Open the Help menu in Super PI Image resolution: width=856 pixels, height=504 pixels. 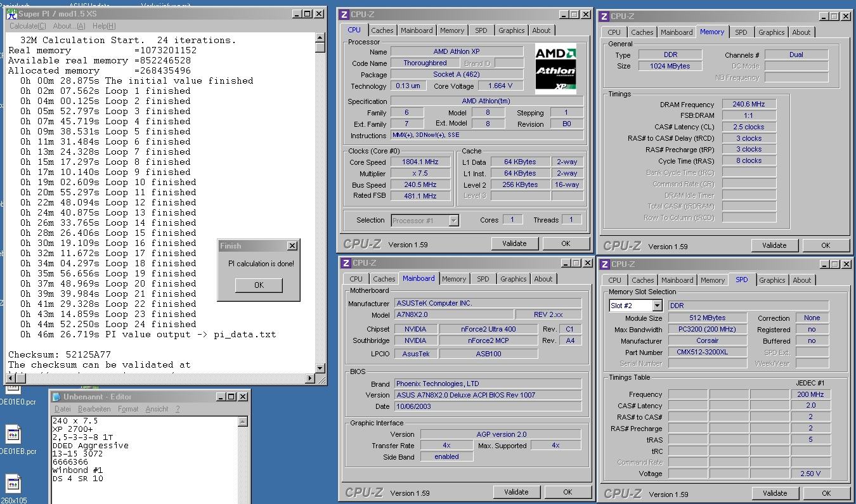point(104,26)
